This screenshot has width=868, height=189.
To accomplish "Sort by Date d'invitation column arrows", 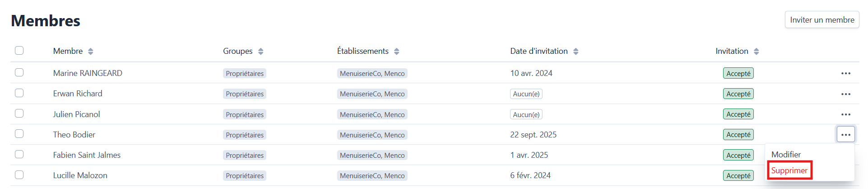I will point(576,52).
